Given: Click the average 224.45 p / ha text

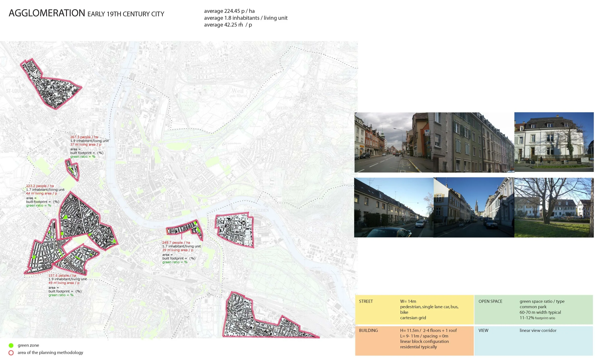Looking at the screenshot, I should (x=229, y=11).
